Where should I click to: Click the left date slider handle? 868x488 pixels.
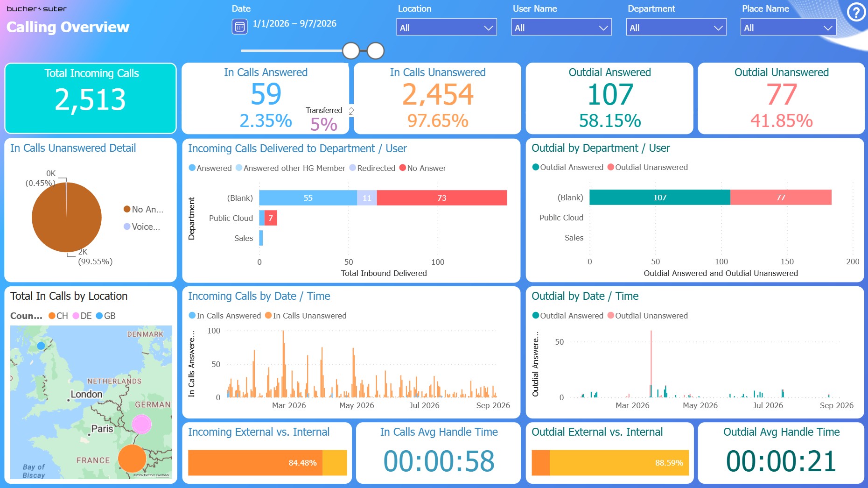[351, 50]
